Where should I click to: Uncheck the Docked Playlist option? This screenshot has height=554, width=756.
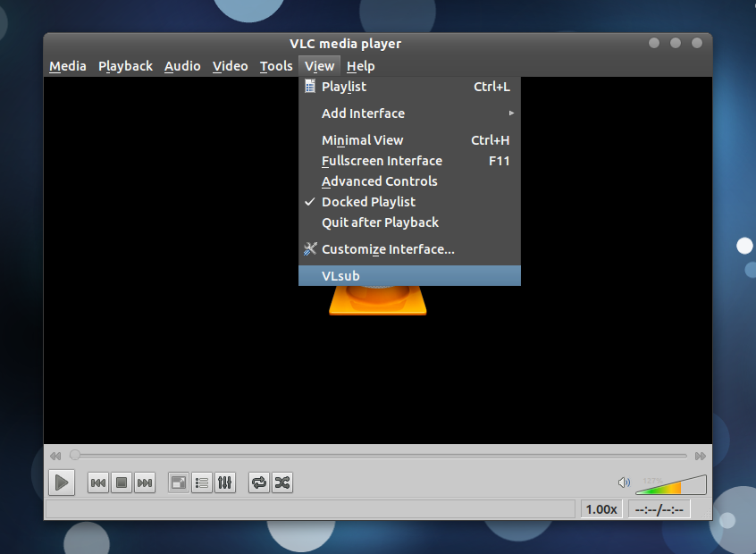click(x=368, y=201)
